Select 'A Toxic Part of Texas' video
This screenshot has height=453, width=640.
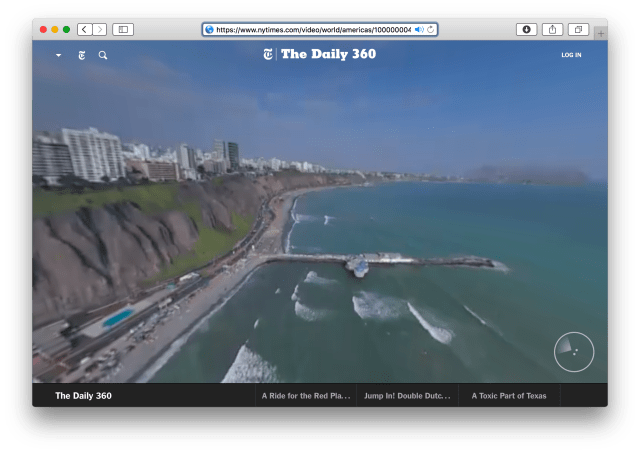[x=509, y=395]
